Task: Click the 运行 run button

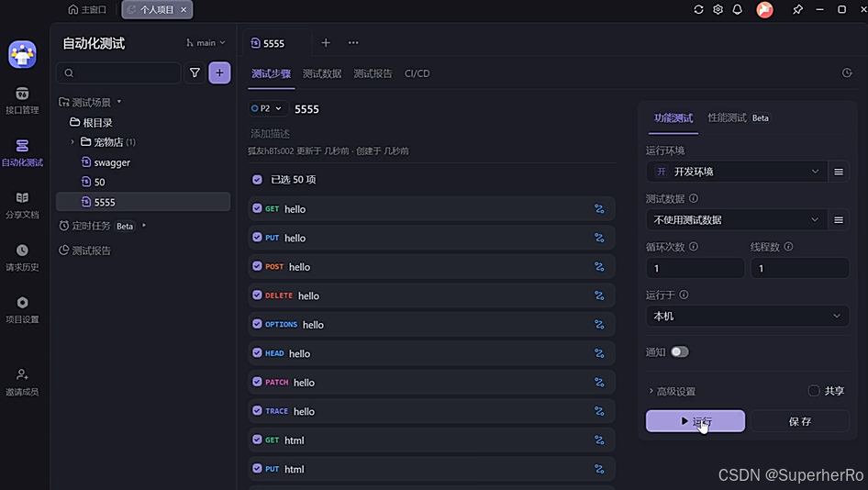Action: coord(696,421)
